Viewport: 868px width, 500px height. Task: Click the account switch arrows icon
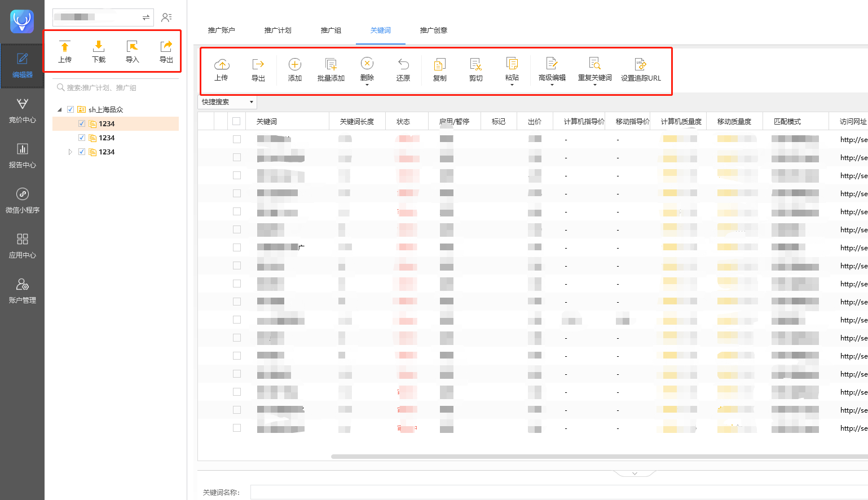[x=146, y=17]
